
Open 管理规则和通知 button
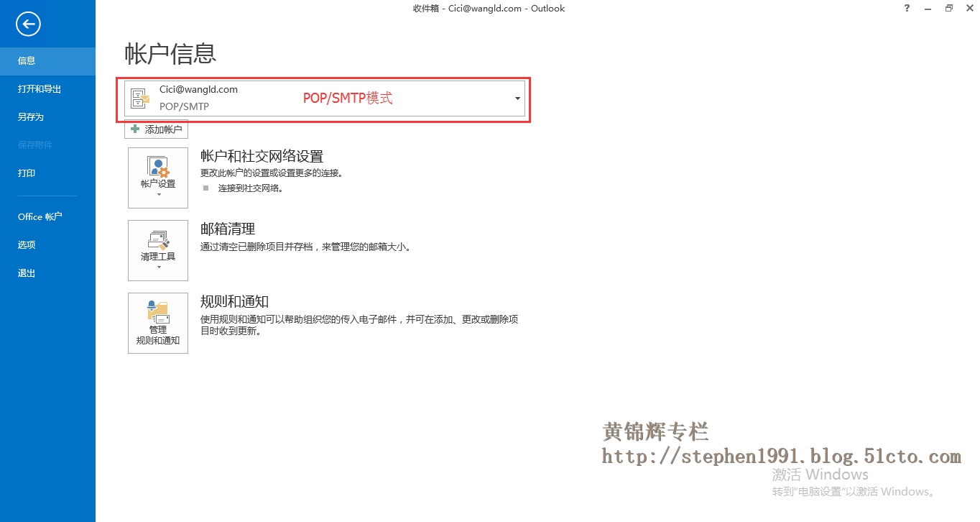[x=158, y=324]
